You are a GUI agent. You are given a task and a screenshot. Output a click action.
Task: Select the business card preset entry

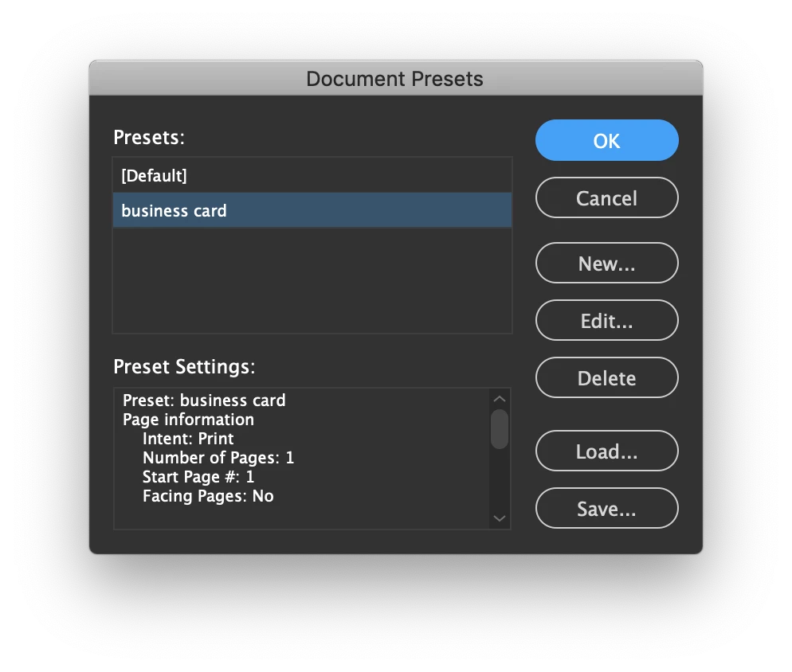tap(312, 210)
